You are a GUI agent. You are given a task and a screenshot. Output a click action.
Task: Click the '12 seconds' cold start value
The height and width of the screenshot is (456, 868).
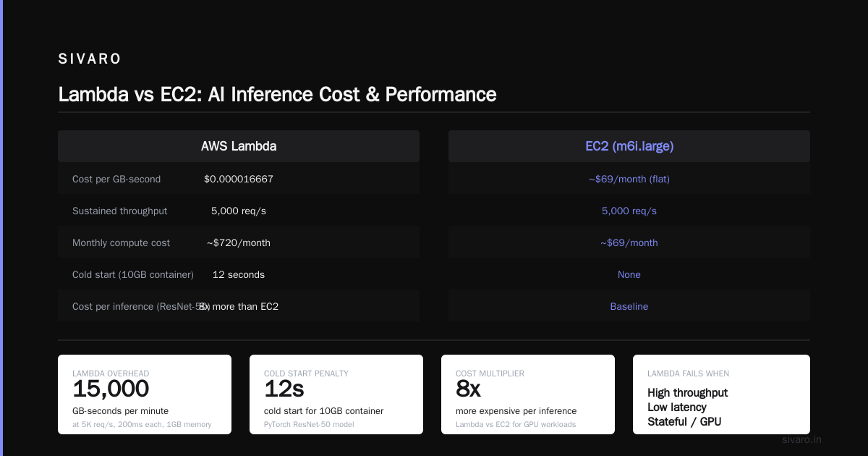(x=239, y=274)
